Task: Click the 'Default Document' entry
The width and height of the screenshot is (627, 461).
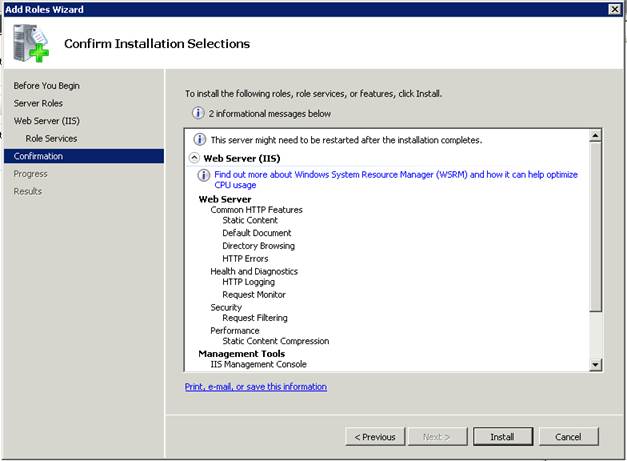Action: click(257, 233)
